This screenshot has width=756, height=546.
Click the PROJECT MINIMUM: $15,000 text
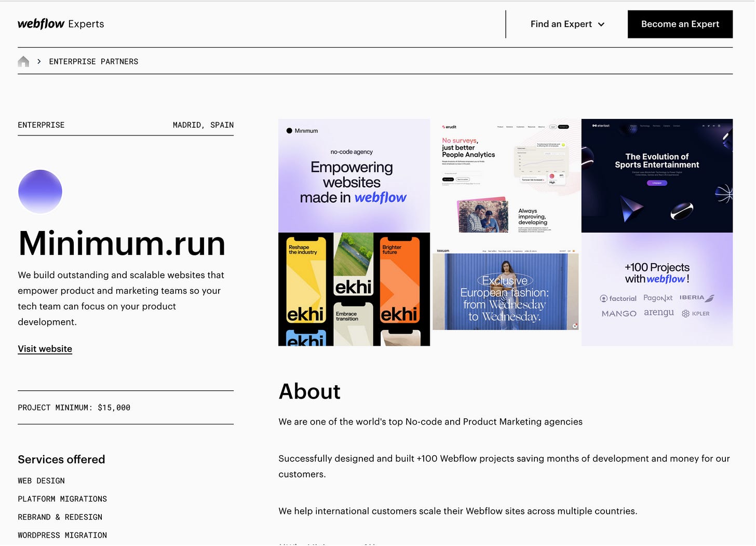[74, 407]
